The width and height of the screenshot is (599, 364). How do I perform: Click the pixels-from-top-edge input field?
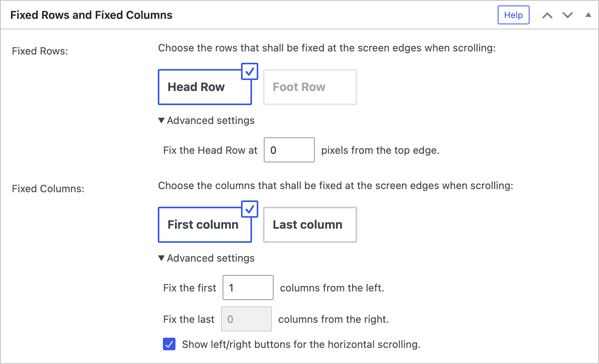point(289,150)
